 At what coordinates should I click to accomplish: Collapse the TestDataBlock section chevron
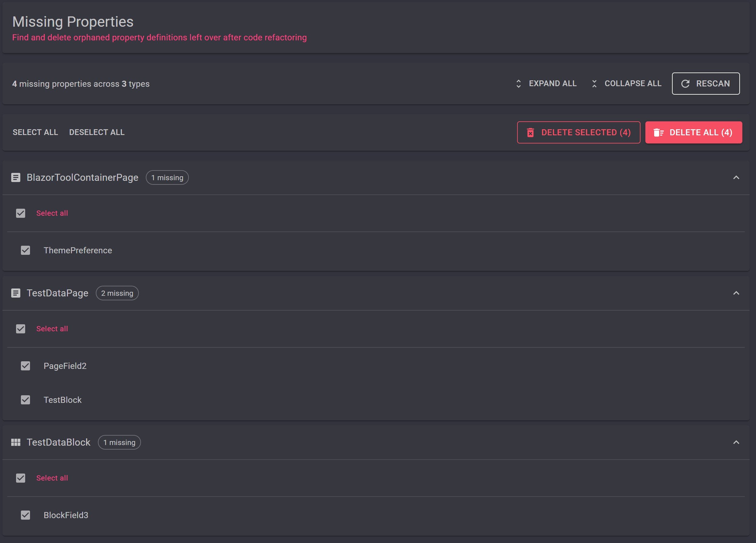coord(736,442)
